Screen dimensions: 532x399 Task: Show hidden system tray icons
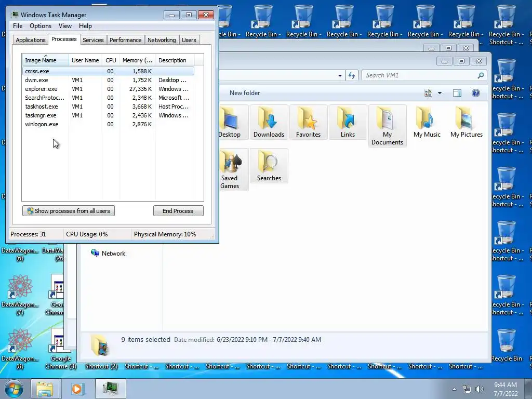[x=454, y=389]
